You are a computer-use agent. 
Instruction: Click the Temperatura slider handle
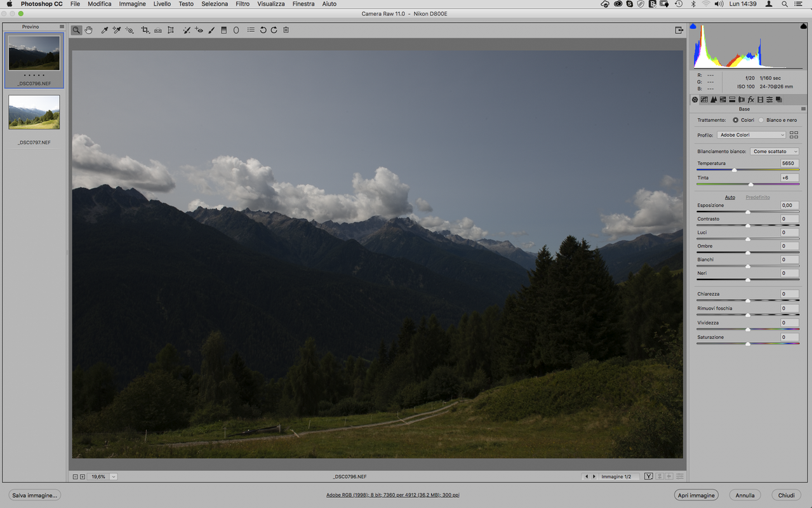pyautogui.click(x=735, y=170)
